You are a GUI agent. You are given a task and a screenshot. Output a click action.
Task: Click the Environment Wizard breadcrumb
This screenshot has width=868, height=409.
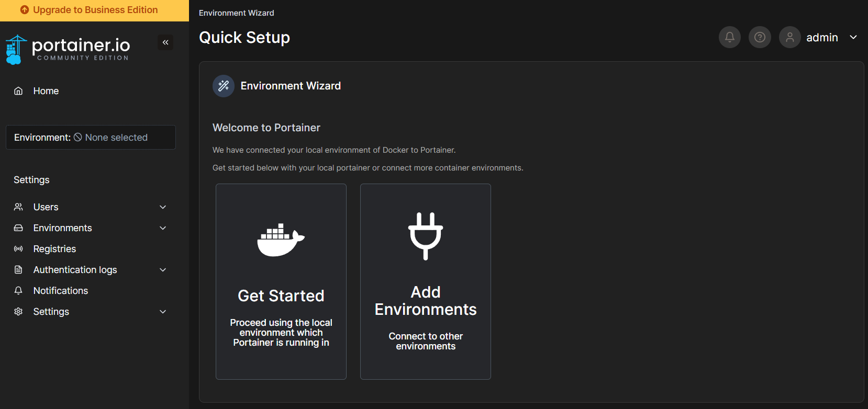(237, 13)
